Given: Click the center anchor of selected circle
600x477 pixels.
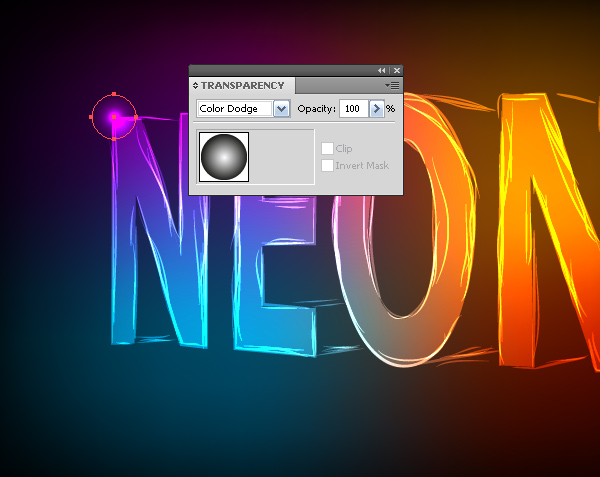Looking at the screenshot, I should point(114,117).
